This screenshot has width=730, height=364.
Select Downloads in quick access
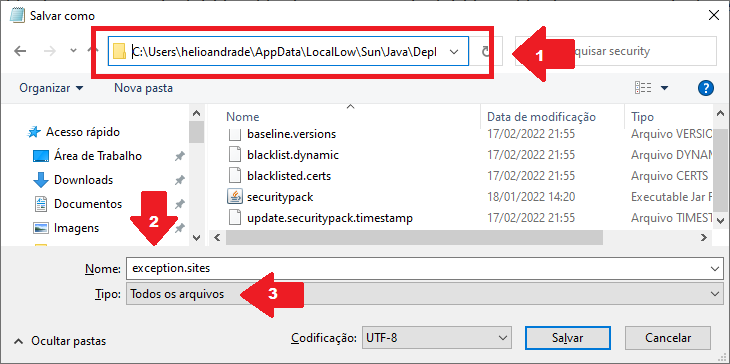pyautogui.click(x=83, y=180)
